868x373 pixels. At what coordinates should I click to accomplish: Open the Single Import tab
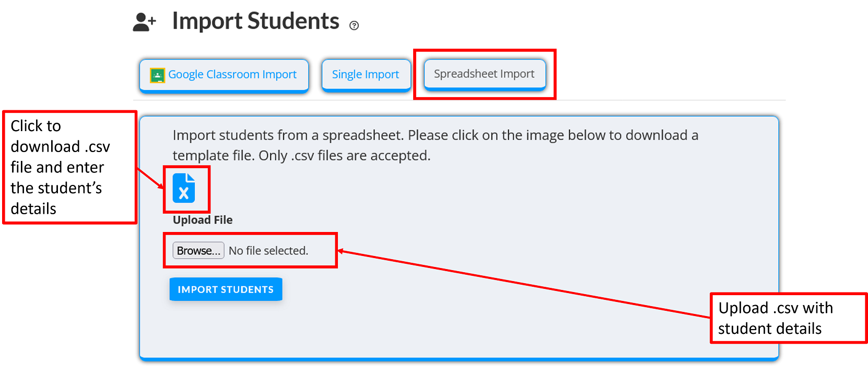pyautogui.click(x=366, y=74)
